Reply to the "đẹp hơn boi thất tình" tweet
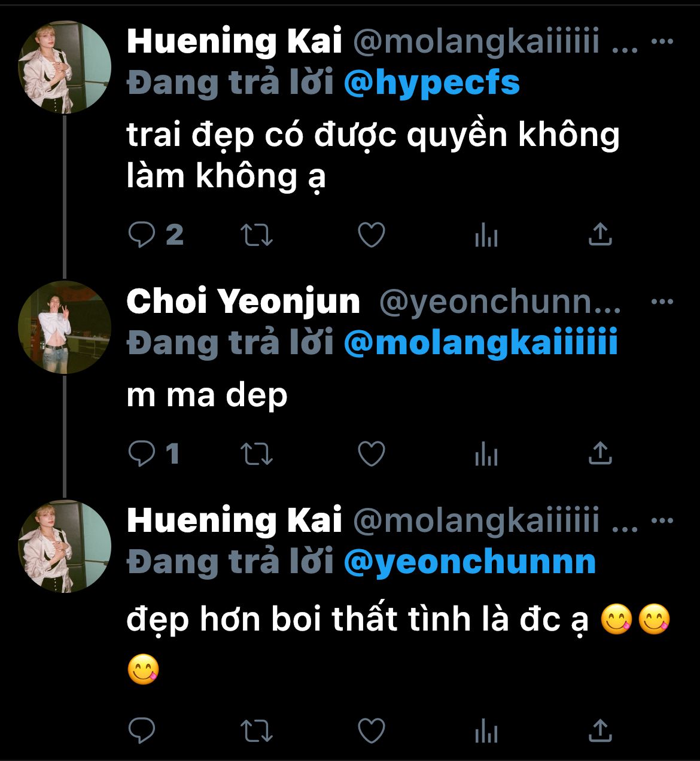The image size is (700, 761). [142, 730]
